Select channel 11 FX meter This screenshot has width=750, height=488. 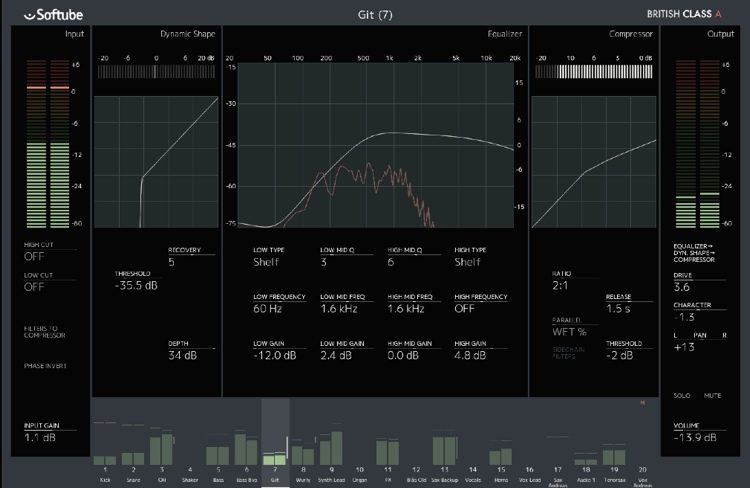tap(387, 452)
